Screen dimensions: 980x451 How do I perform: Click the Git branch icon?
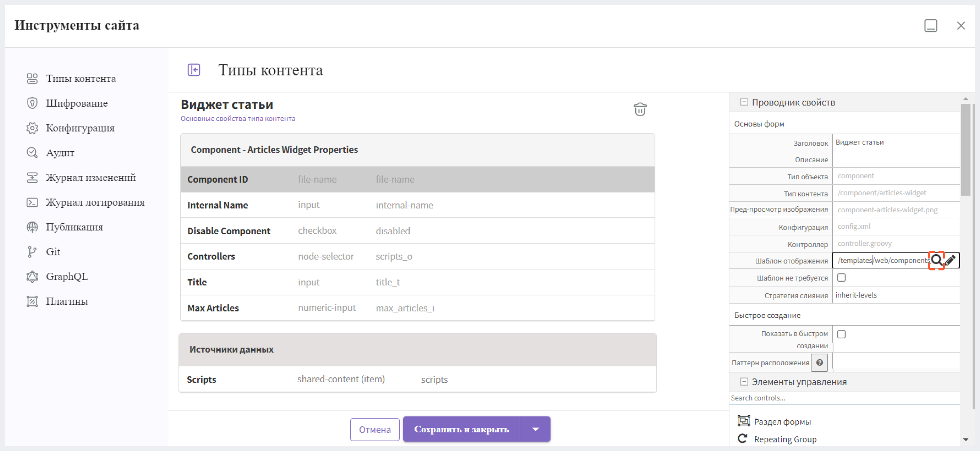pyautogui.click(x=32, y=252)
